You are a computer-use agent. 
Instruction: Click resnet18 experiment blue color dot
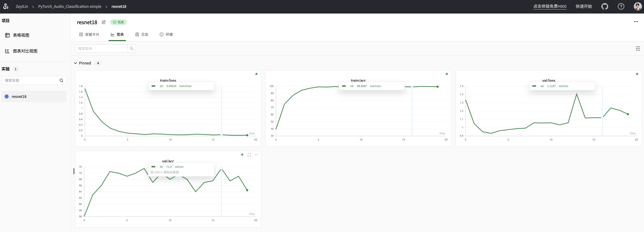(x=7, y=97)
